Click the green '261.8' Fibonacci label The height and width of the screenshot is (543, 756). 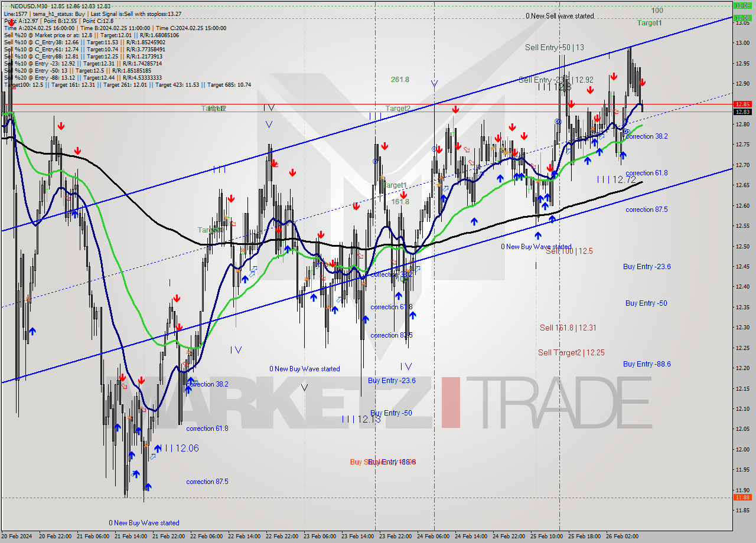[x=400, y=79]
